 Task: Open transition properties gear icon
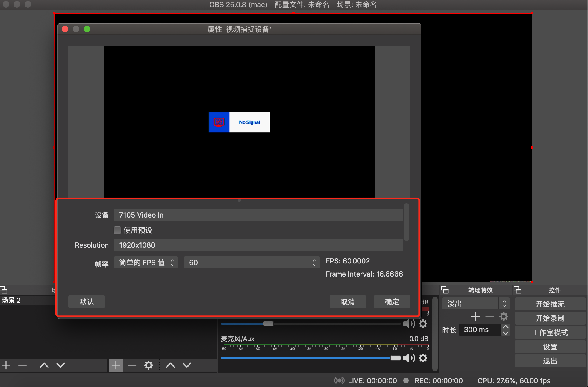pyautogui.click(x=504, y=317)
